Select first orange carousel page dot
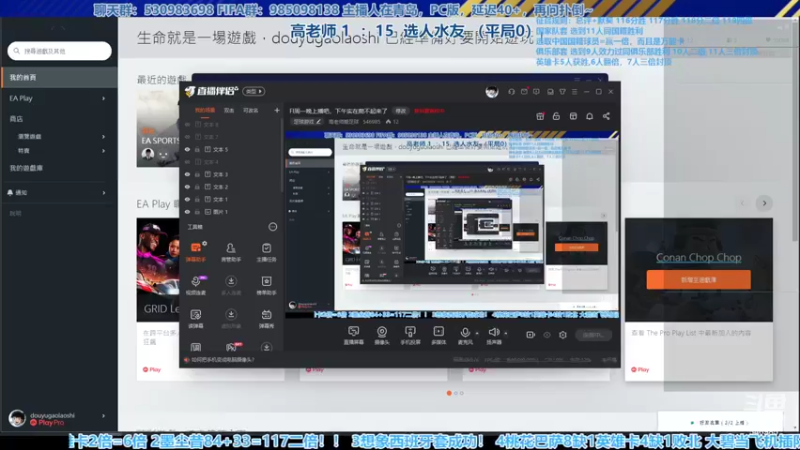 [449, 393]
